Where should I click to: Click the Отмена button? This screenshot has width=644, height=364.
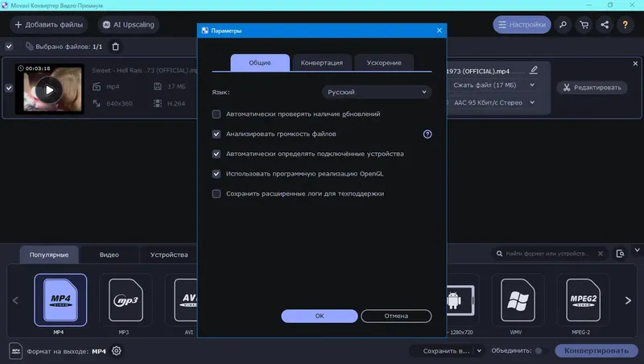[x=396, y=316]
